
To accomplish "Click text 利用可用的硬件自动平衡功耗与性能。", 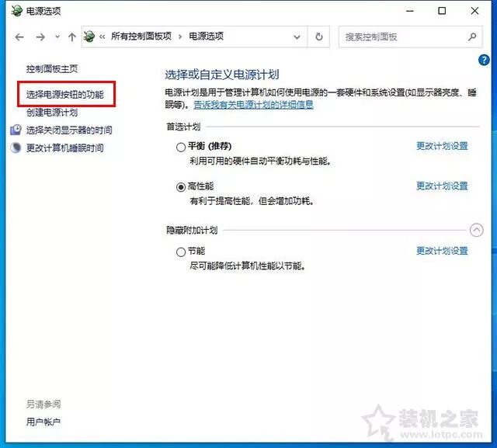I will 260,161.
